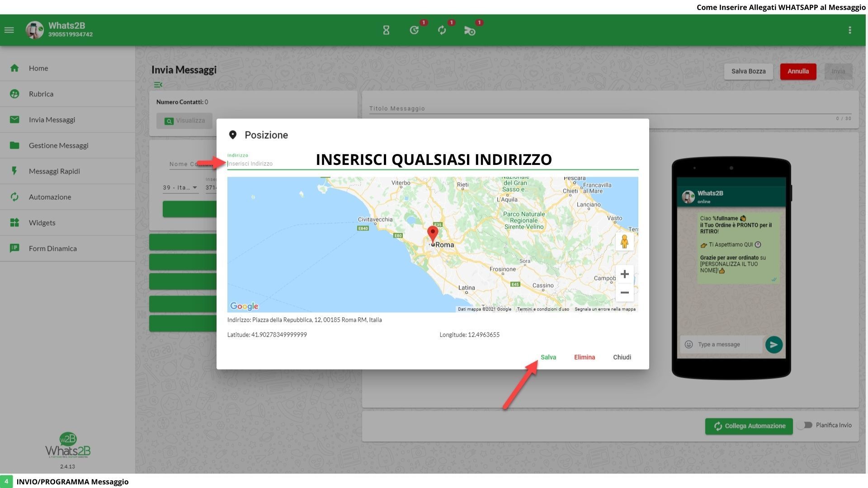Click the Visualizza contacts button
The width and height of the screenshot is (868, 488).
[x=184, y=121]
